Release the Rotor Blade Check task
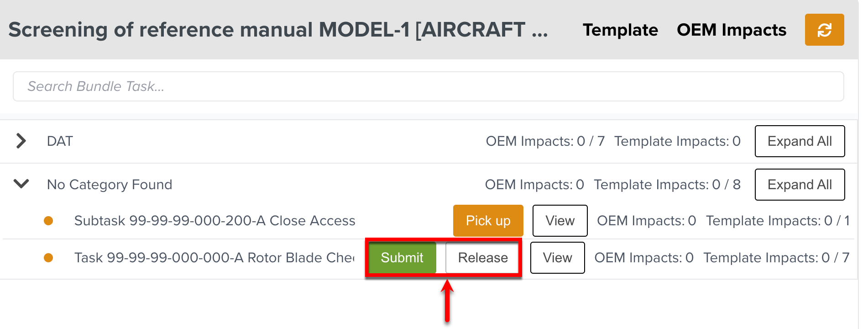 click(482, 258)
